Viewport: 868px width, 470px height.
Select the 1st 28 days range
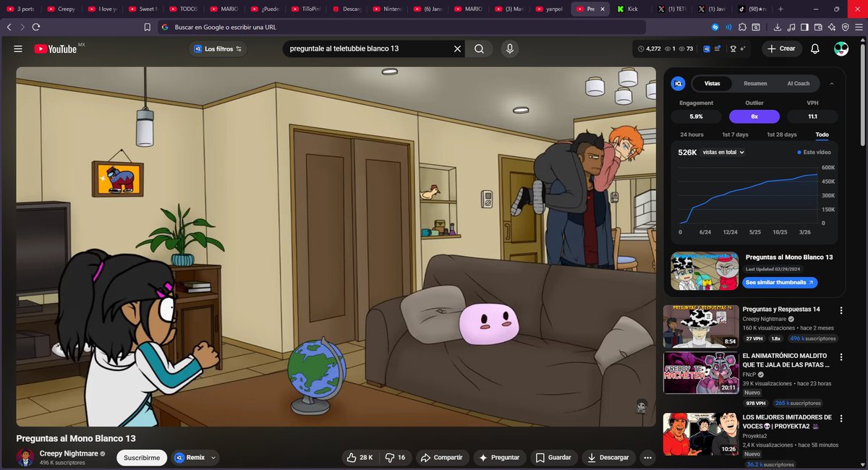click(782, 134)
